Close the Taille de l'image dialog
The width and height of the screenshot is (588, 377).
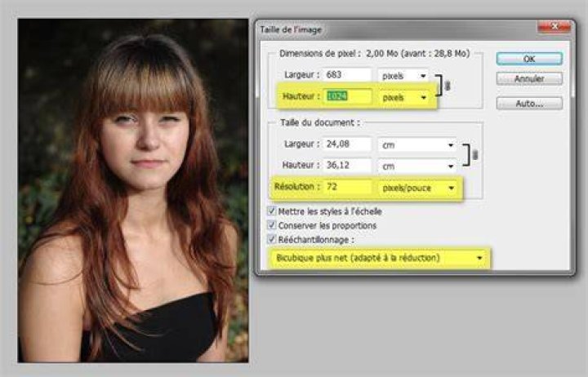pos(554,27)
